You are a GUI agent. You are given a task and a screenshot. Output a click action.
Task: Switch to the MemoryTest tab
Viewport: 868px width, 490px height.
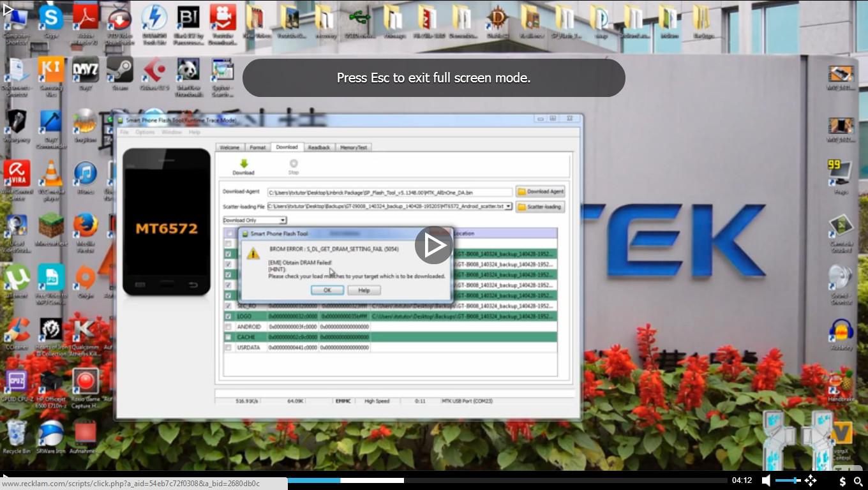click(354, 147)
